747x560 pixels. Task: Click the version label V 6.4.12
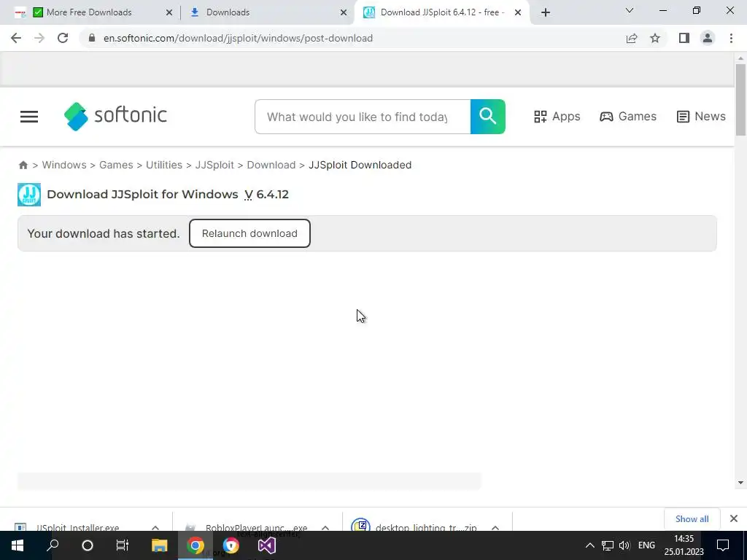[x=267, y=194]
